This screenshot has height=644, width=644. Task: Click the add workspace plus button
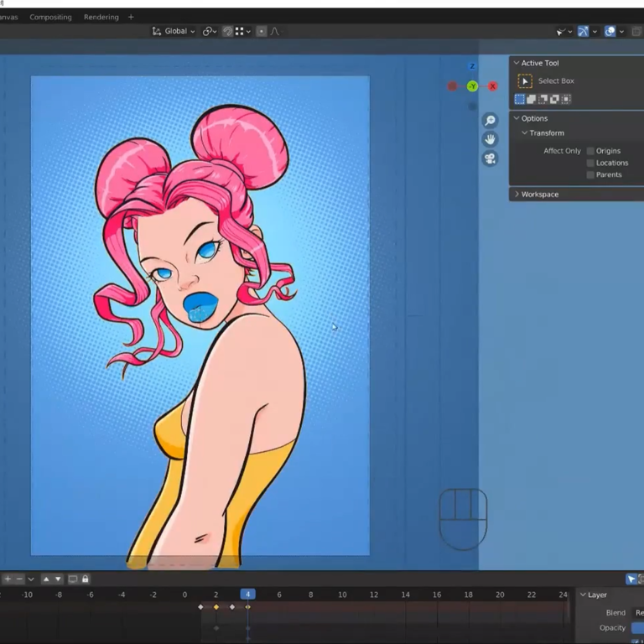tap(131, 17)
